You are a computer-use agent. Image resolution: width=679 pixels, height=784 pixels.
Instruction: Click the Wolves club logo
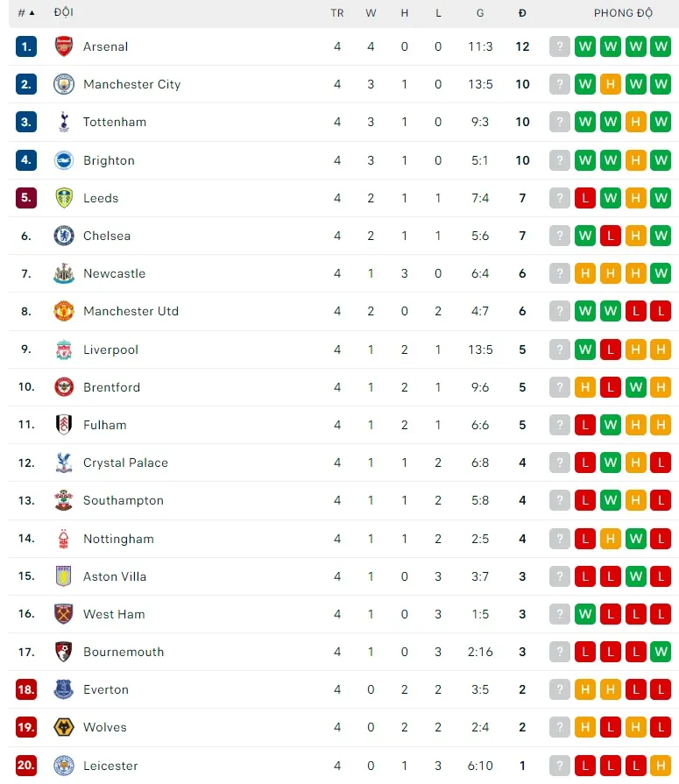tap(64, 727)
